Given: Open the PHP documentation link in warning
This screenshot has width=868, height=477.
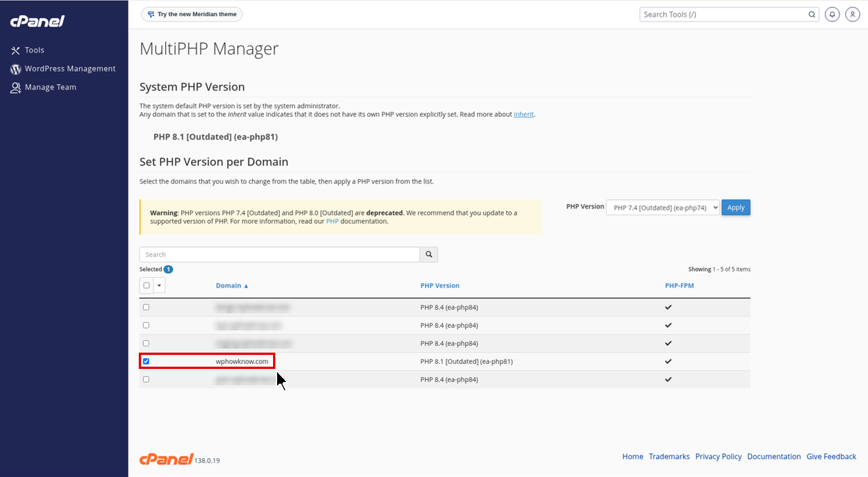Looking at the screenshot, I should pos(332,221).
